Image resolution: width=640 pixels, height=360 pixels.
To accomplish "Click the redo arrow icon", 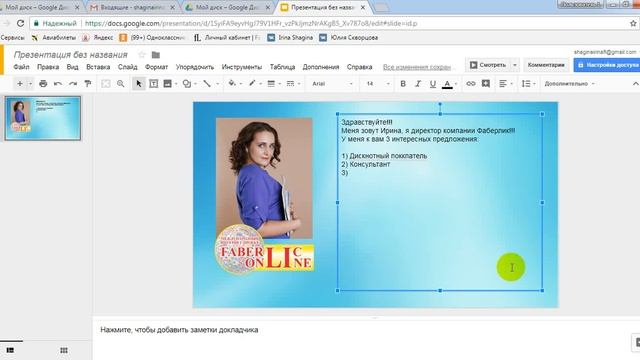I will [73, 84].
